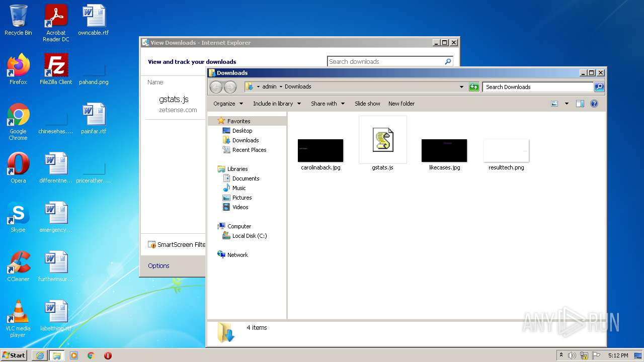Click the Search Downloads magnifier button
The image size is (644, 362).
click(x=599, y=87)
